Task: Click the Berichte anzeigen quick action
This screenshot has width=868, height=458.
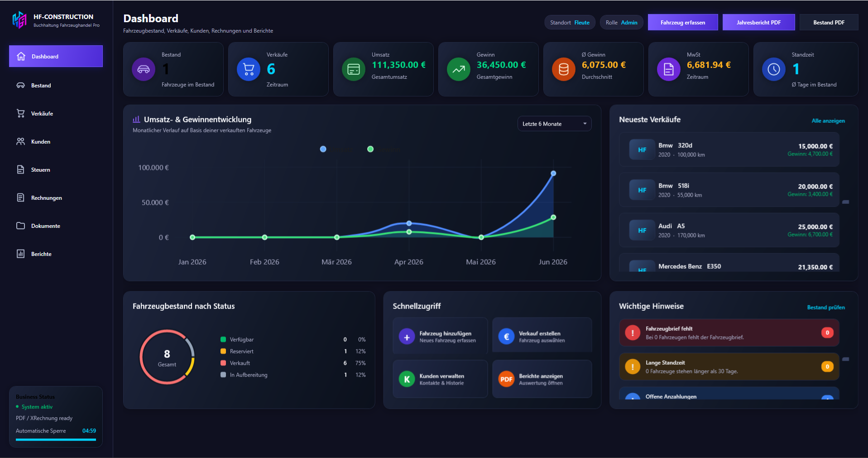Action: click(x=542, y=379)
